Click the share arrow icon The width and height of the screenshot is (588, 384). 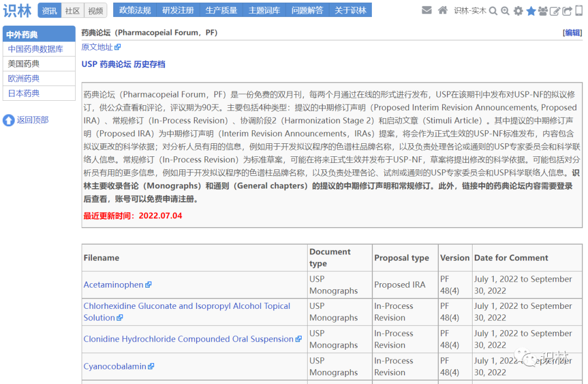click(x=567, y=11)
